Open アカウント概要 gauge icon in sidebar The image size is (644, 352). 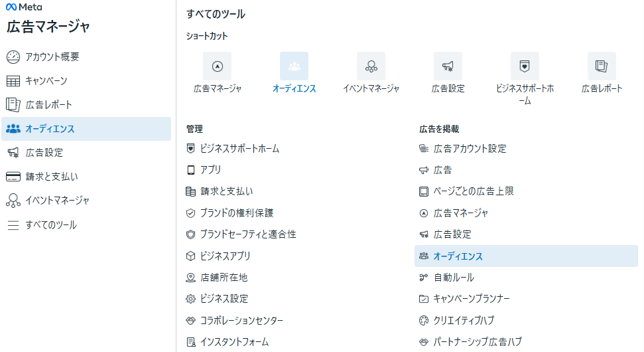pos(13,57)
